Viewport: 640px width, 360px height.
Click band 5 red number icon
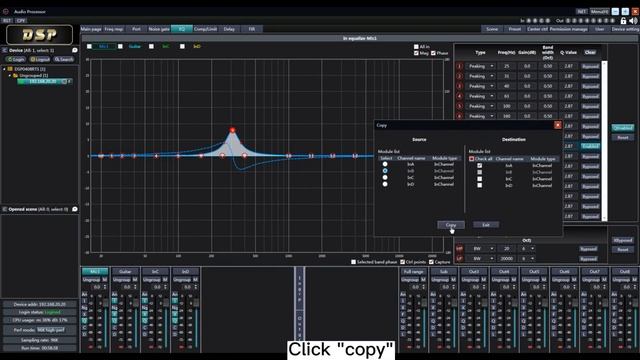point(460,106)
